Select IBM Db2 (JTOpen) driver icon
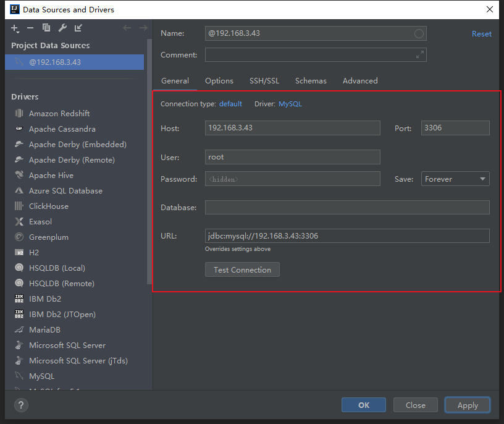 tap(19, 314)
